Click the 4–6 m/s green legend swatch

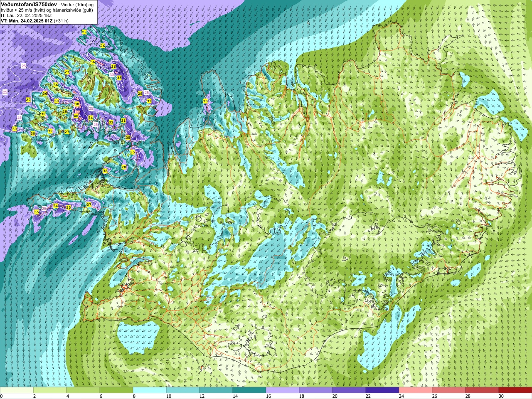(x=83, y=390)
